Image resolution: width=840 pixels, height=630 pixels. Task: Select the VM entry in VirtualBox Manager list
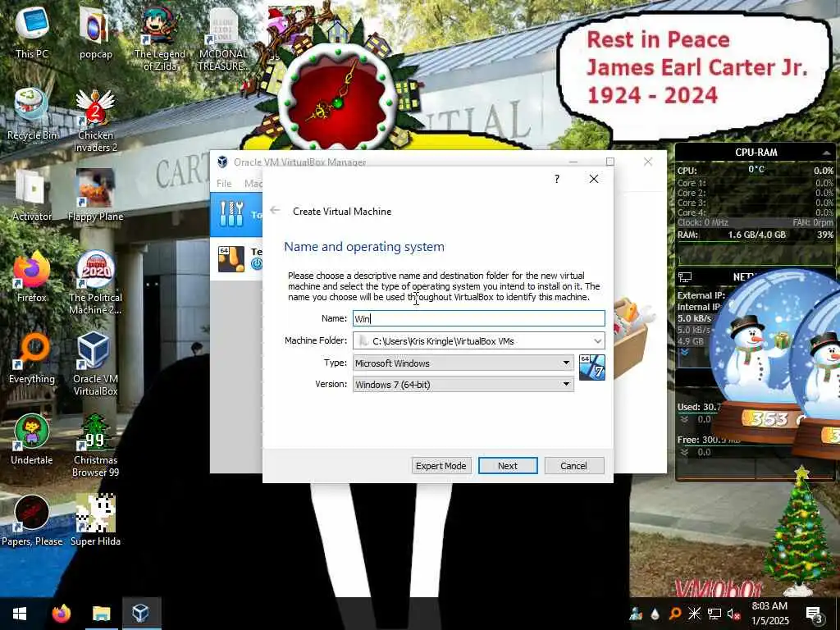[236, 258]
